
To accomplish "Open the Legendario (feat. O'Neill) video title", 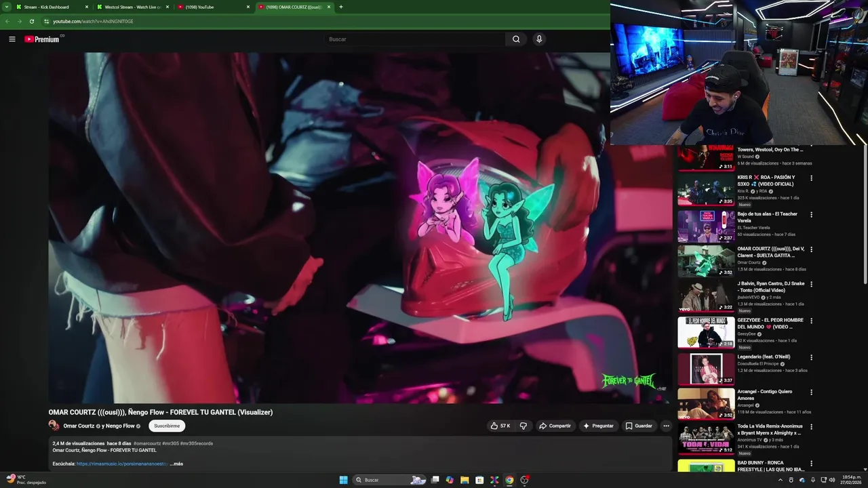I will [x=764, y=357].
